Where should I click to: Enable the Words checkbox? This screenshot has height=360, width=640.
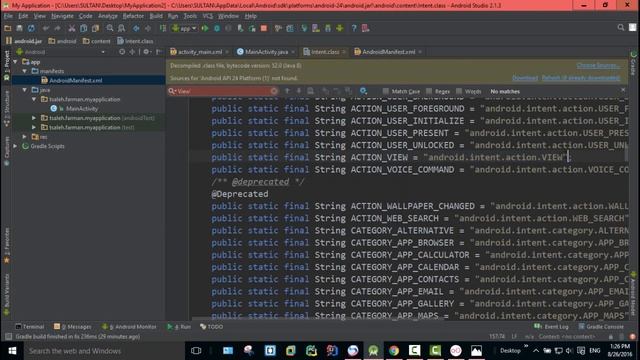[x=459, y=91]
